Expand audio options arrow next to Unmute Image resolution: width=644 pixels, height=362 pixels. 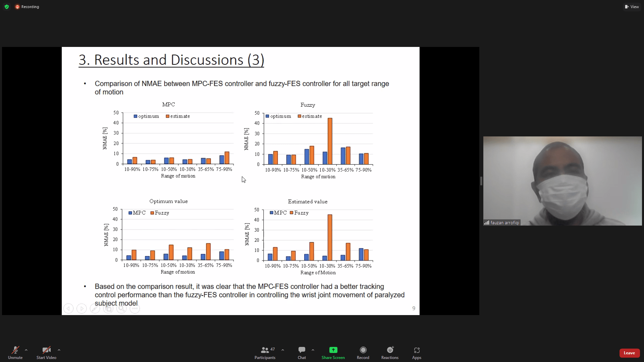point(26,350)
